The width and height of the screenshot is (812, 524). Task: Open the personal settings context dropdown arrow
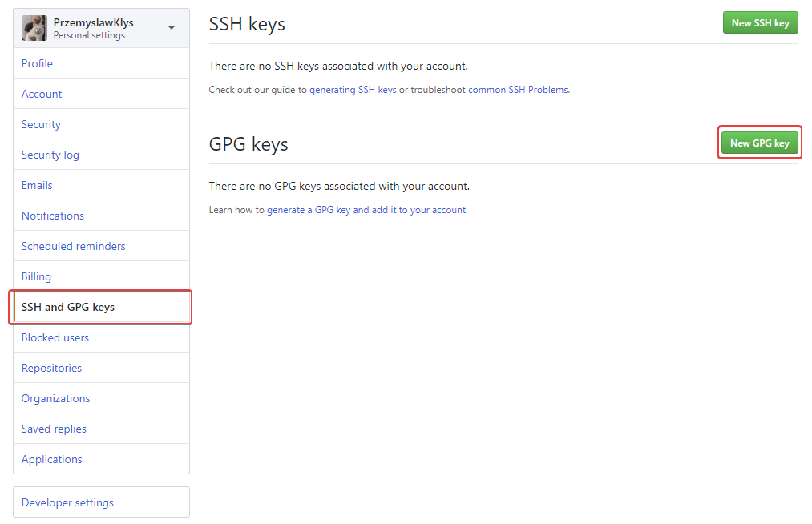click(x=170, y=27)
